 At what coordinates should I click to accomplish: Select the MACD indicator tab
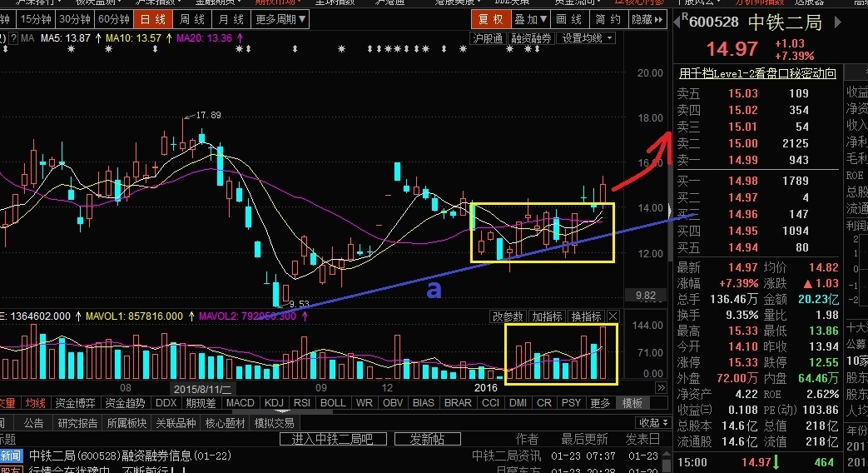pos(241,403)
